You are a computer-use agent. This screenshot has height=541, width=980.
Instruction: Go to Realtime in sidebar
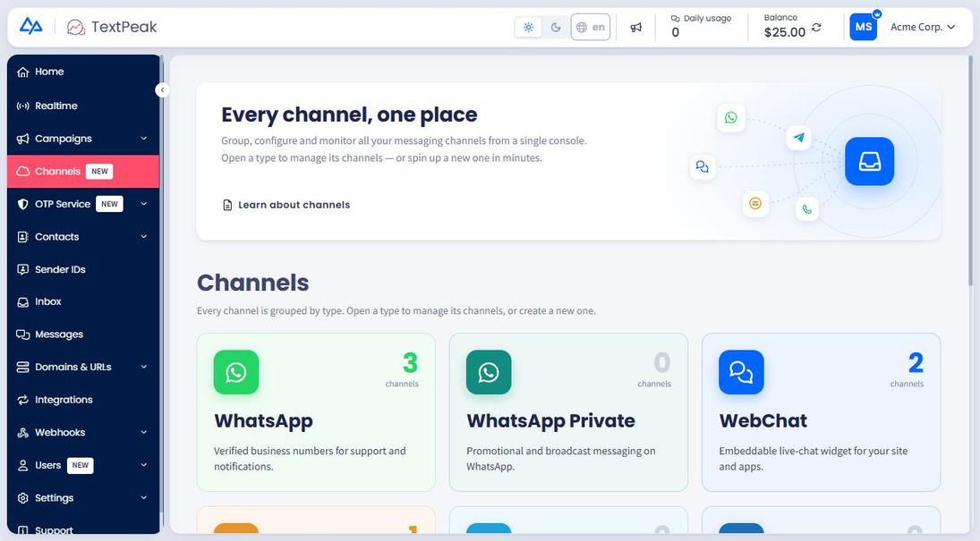click(83, 106)
